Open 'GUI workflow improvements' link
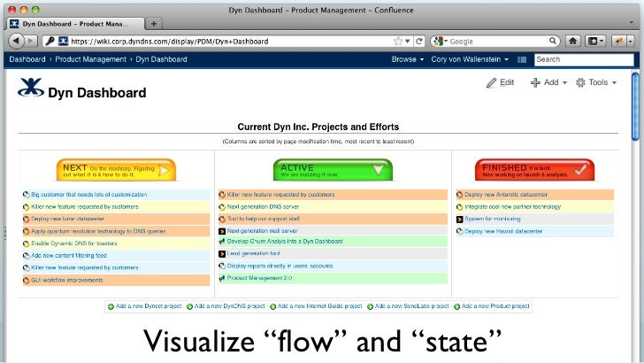The height and width of the screenshot is (363, 644). coord(67,281)
